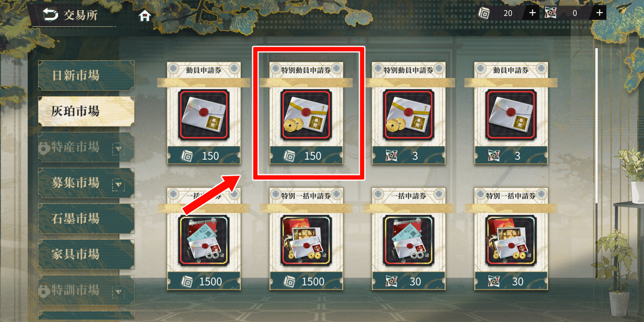The height and width of the screenshot is (322, 644).
Task: Add currency with plus beside 20
Action: click(x=532, y=13)
